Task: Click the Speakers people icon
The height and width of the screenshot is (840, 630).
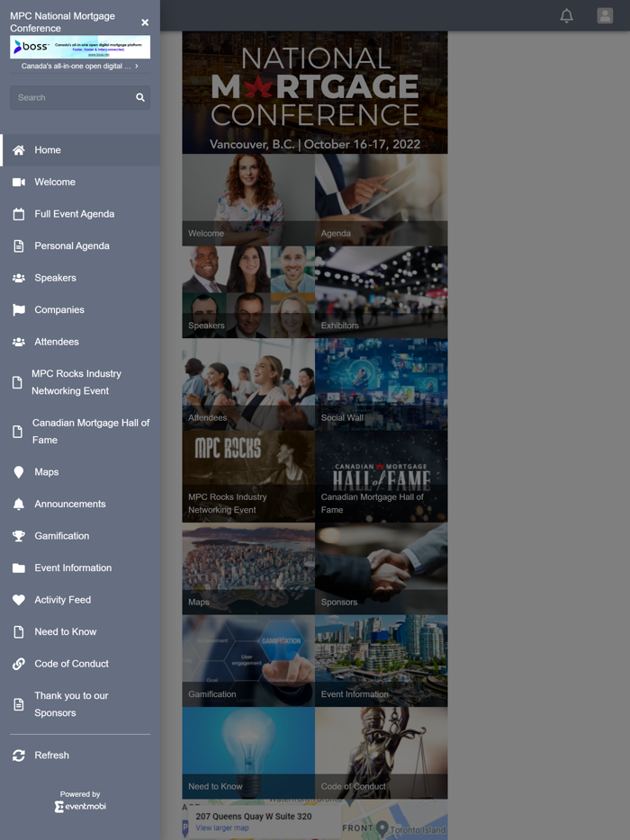Action: click(x=19, y=278)
